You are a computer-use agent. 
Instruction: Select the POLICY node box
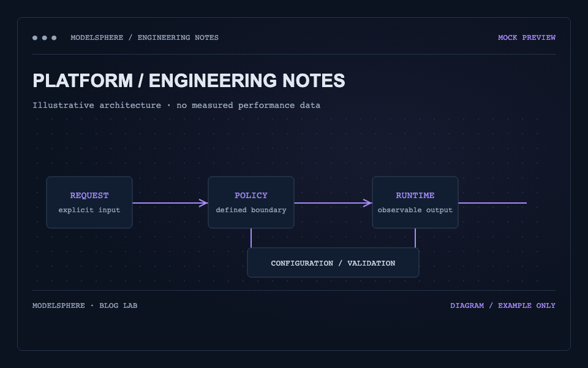[251, 202]
